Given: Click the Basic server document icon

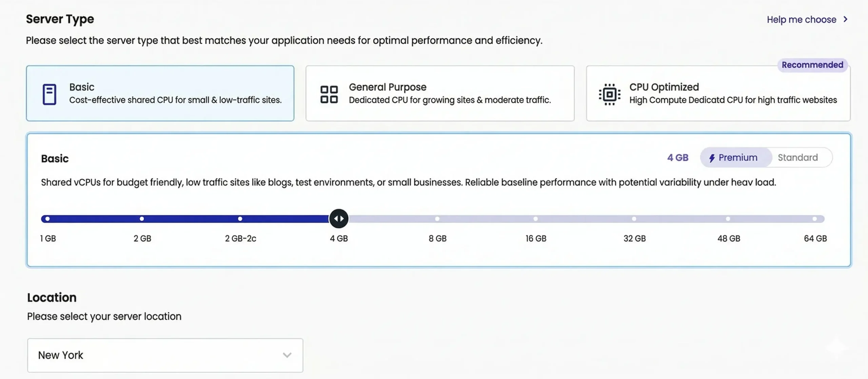Looking at the screenshot, I should tap(49, 94).
